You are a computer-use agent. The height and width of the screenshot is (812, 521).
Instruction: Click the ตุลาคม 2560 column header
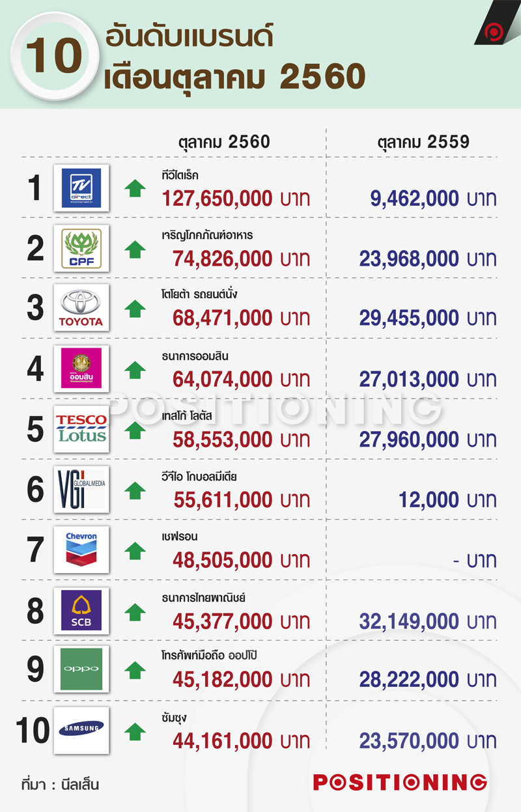click(223, 142)
